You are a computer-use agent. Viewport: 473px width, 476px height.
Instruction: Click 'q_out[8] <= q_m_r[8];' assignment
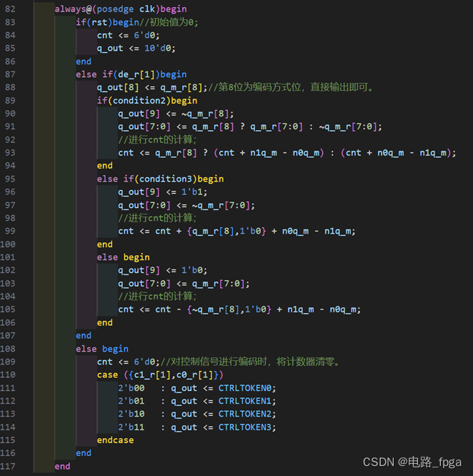(x=152, y=88)
